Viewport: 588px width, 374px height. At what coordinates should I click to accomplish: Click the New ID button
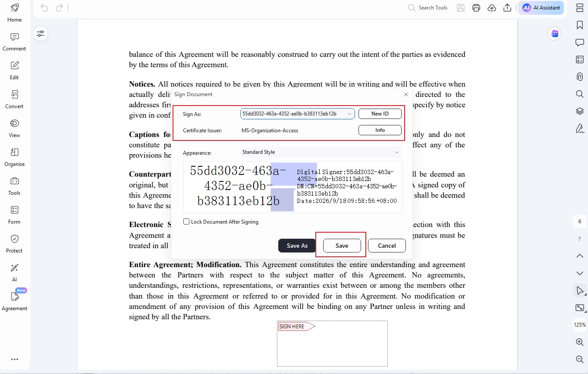pos(380,114)
